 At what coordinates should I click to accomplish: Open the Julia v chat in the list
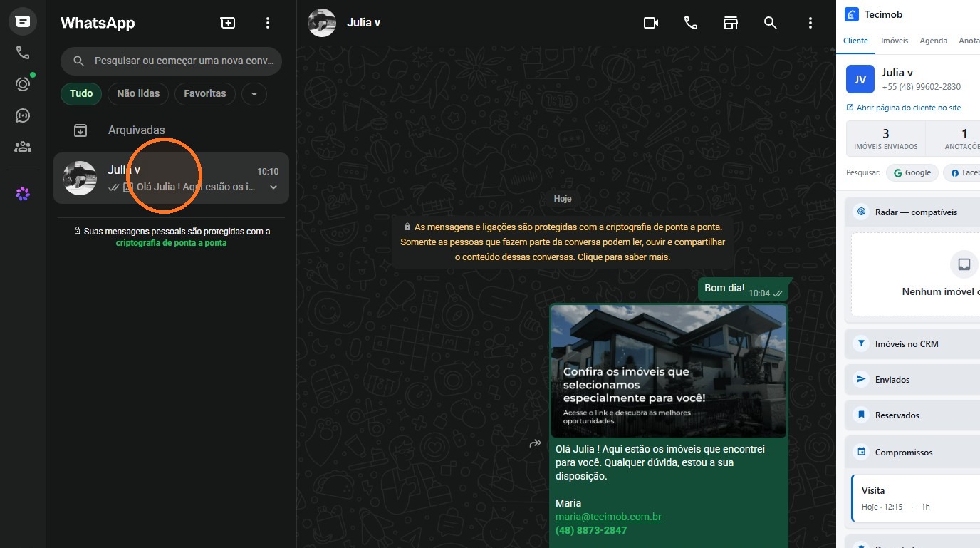171,178
